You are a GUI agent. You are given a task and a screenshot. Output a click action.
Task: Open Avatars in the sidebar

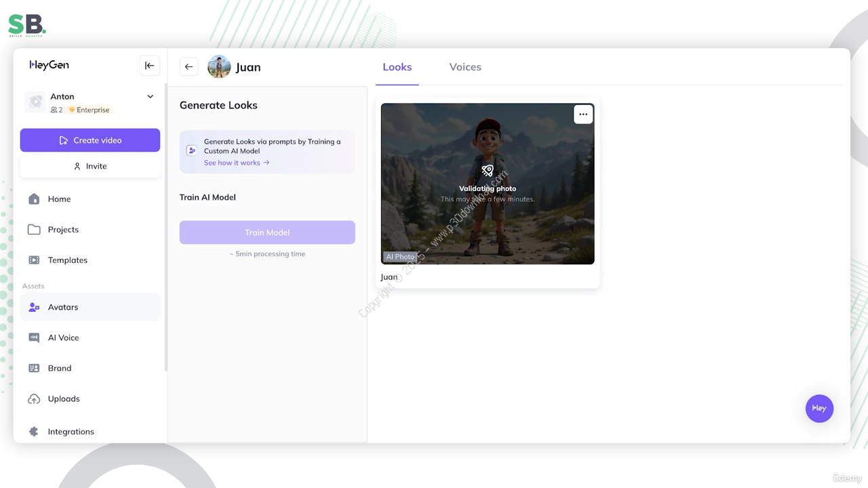pyautogui.click(x=63, y=307)
